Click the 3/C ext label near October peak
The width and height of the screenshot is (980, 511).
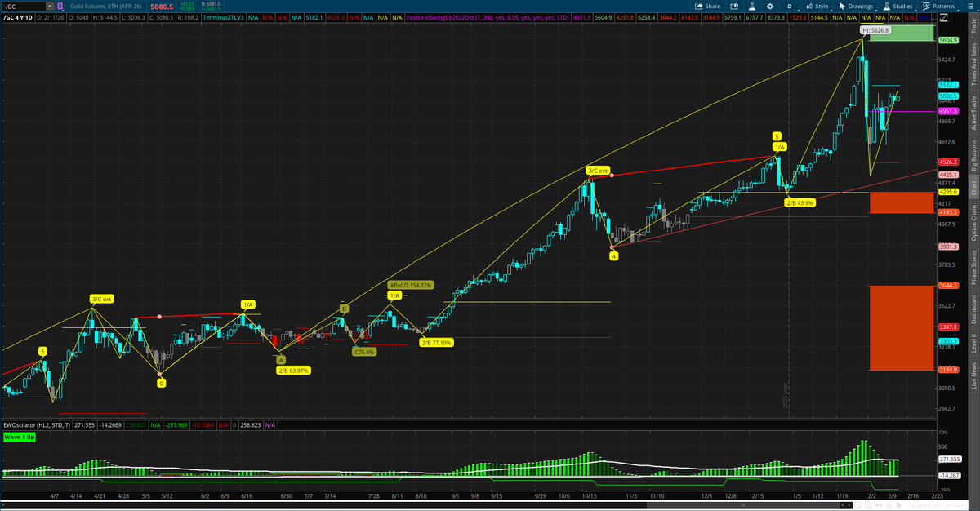point(599,171)
